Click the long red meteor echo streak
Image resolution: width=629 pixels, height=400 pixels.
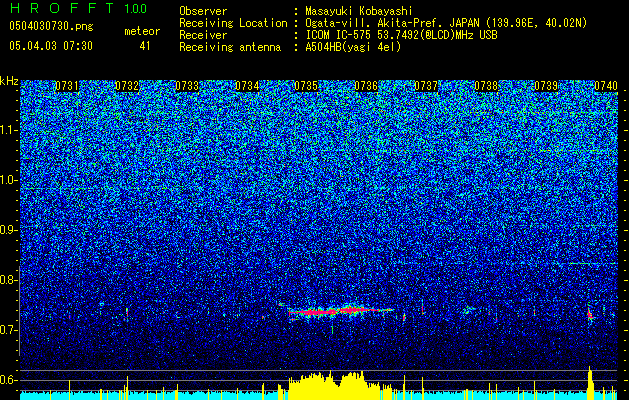pyautogui.click(x=341, y=311)
